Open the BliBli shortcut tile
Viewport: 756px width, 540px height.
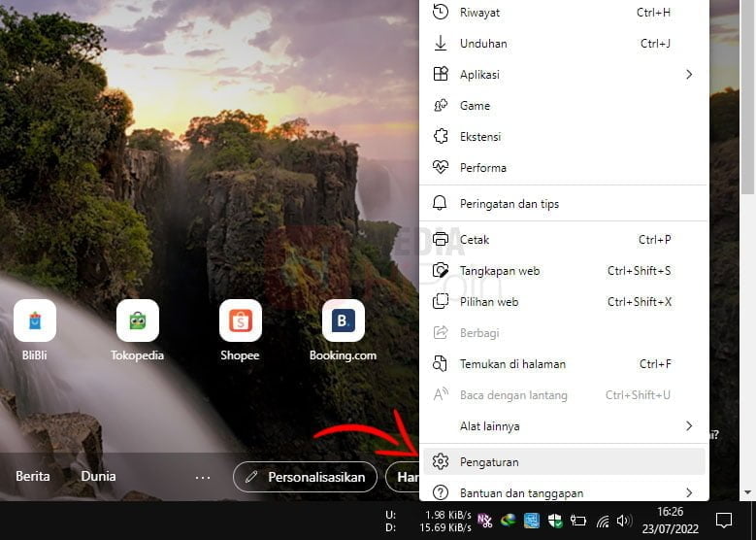coord(35,321)
